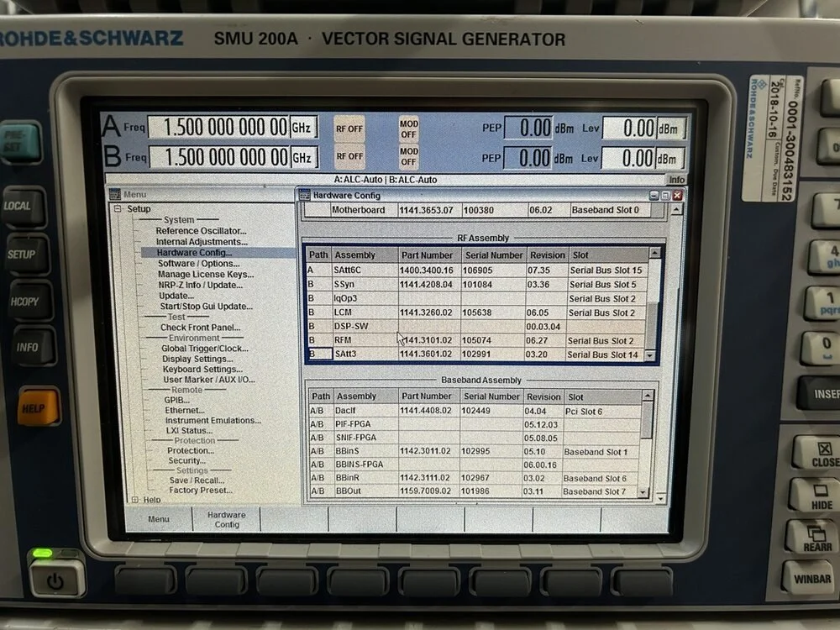Collapse the Setup tree node

118,209
